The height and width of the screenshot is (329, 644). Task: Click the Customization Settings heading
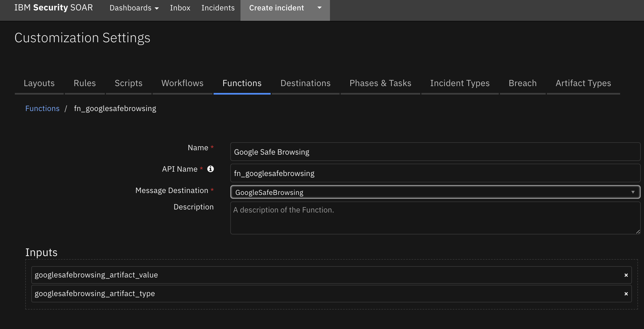click(82, 38)
